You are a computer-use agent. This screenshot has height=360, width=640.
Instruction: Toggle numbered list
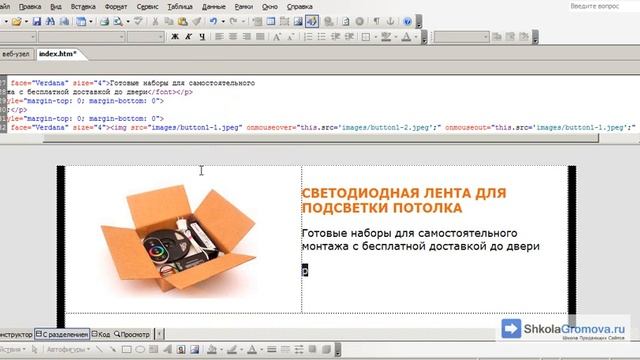point(308,37)
